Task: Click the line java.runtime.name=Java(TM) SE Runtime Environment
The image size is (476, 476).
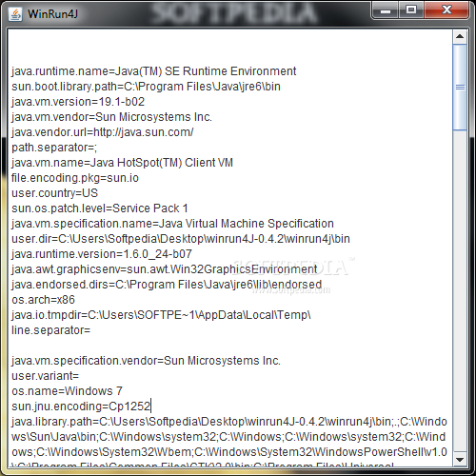Action: tap(154, 71)
